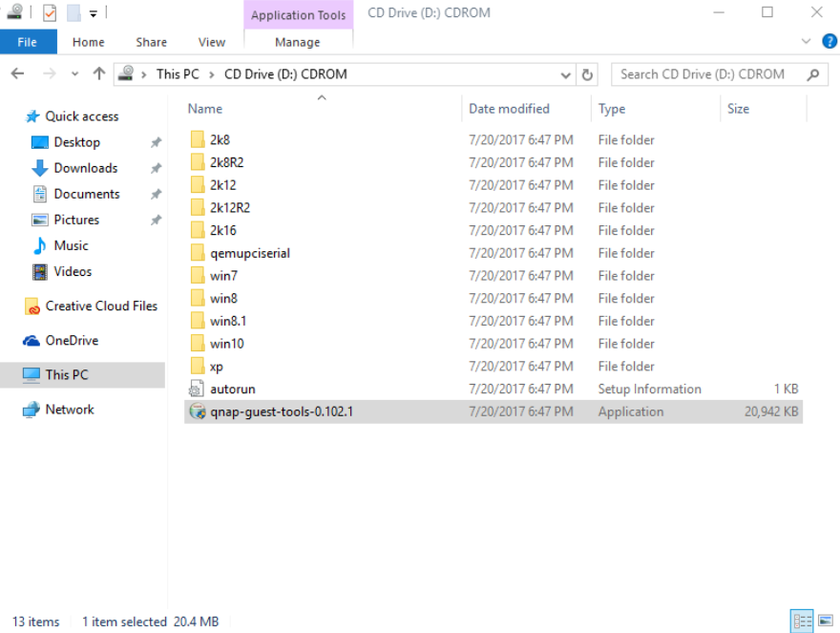The image size is (840, 633).
Task: Select the 2k8R2 folder icon
Action: (x=198, y=162)
